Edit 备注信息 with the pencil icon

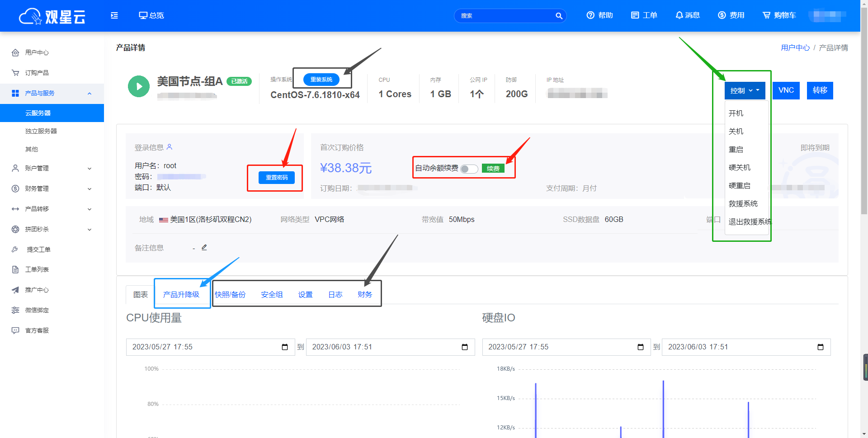204,247
